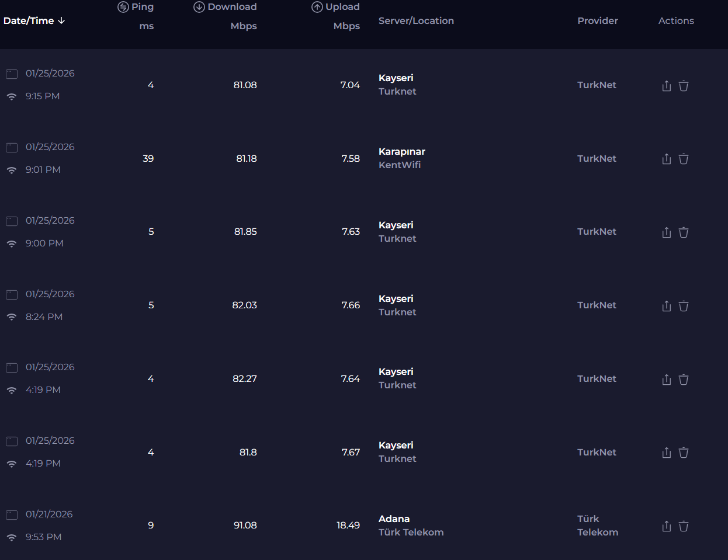The image size is (728, 560).
Task: Click the Wi-Fi icon beside 9:53 PM
Action: [x=12, y=537]
